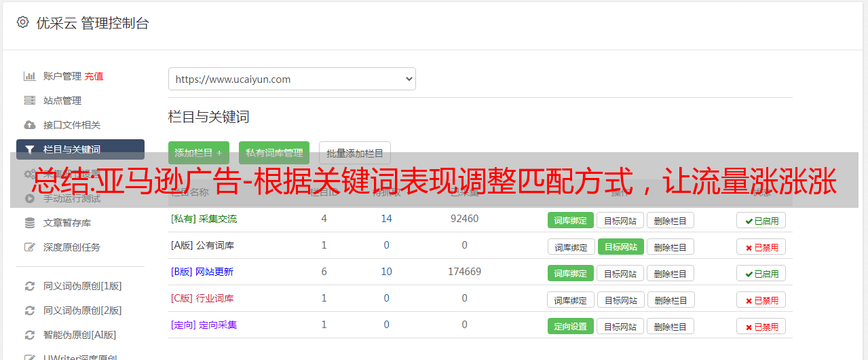Image resolution: width=868 pixels, height=360 pixels.
Task: Open 同义词伪原创[2版] in the sidebar
Action: (83, 310)
